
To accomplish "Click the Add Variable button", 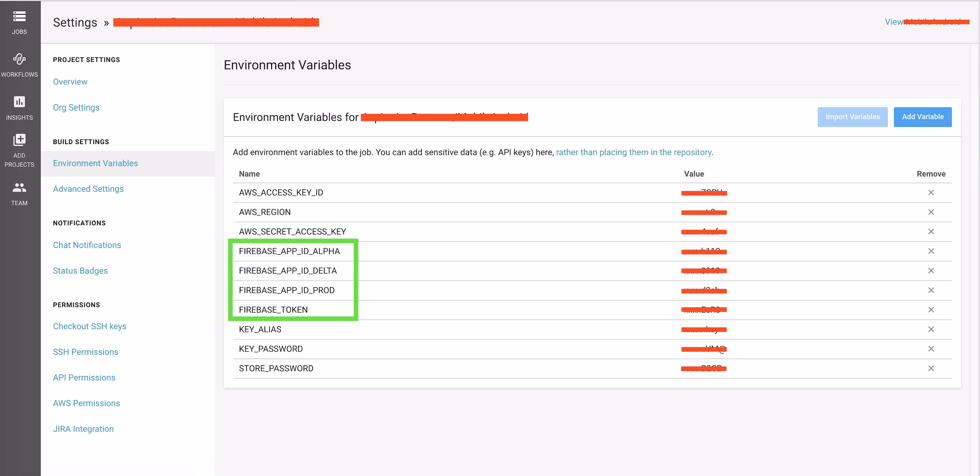I will (x=923, y=117).
